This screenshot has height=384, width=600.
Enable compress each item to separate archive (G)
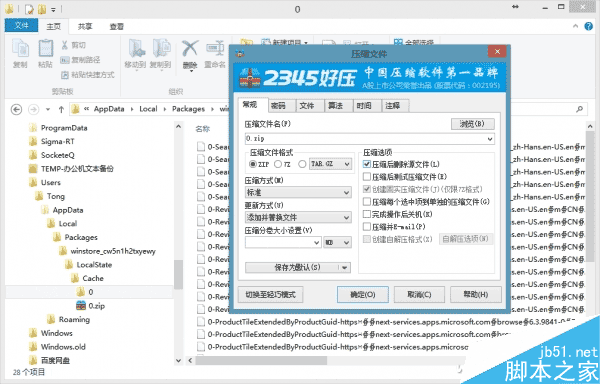click(367, 202)
